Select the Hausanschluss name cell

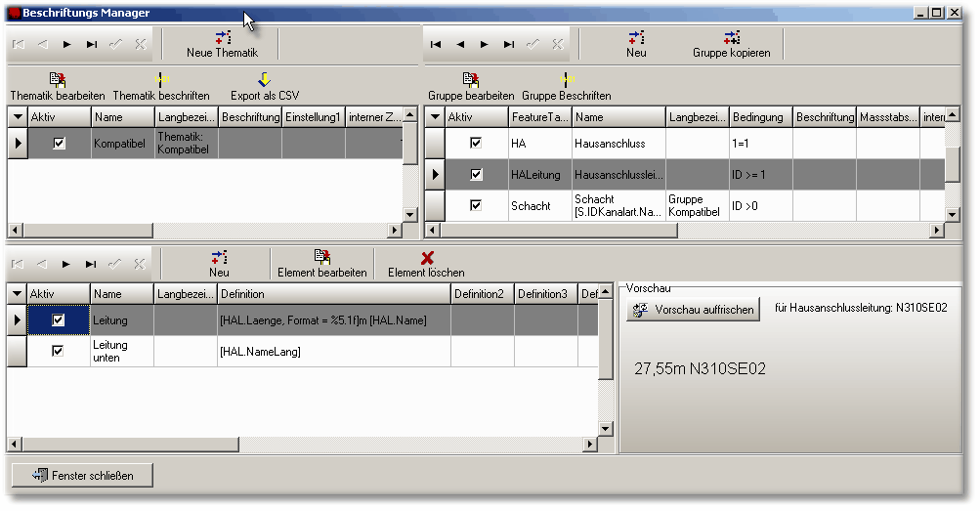[618, 143]
